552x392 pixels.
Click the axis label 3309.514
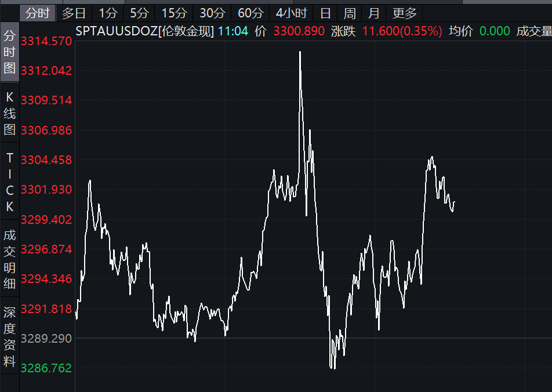pos(46,100)
